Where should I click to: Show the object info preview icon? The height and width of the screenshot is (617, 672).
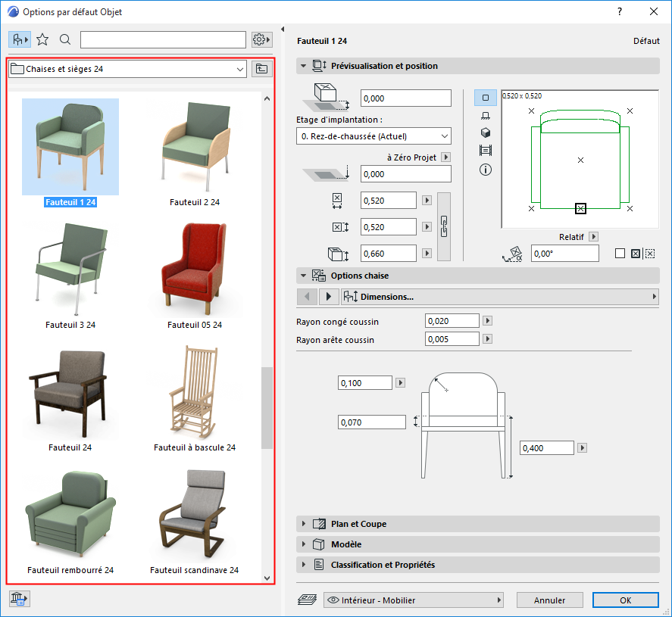click(x=486, y=170)
